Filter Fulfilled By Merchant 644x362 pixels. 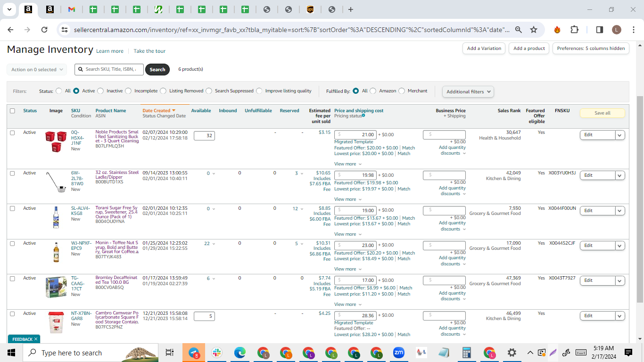[402, 91]
